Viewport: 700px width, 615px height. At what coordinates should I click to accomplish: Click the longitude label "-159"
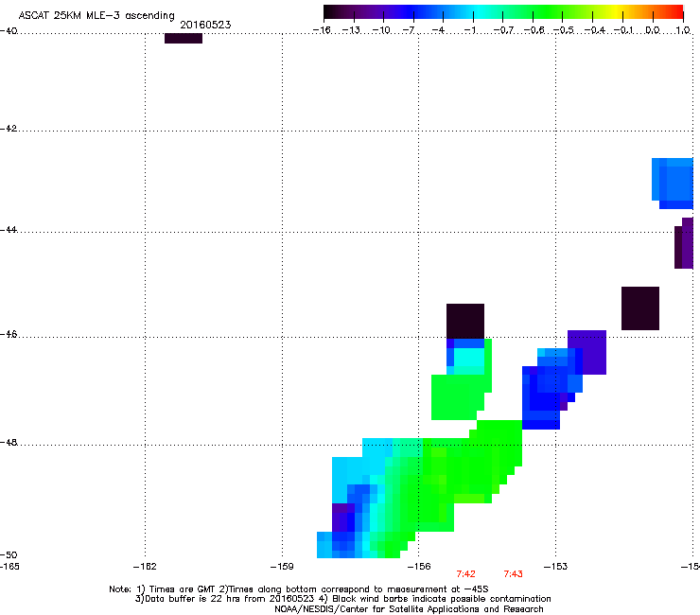[x=282, y=567]
